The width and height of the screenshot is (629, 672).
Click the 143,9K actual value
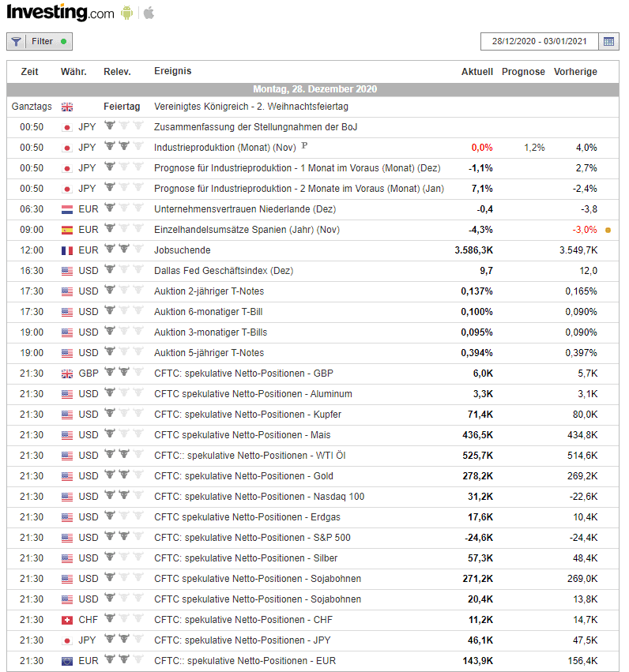click(477, 661)
